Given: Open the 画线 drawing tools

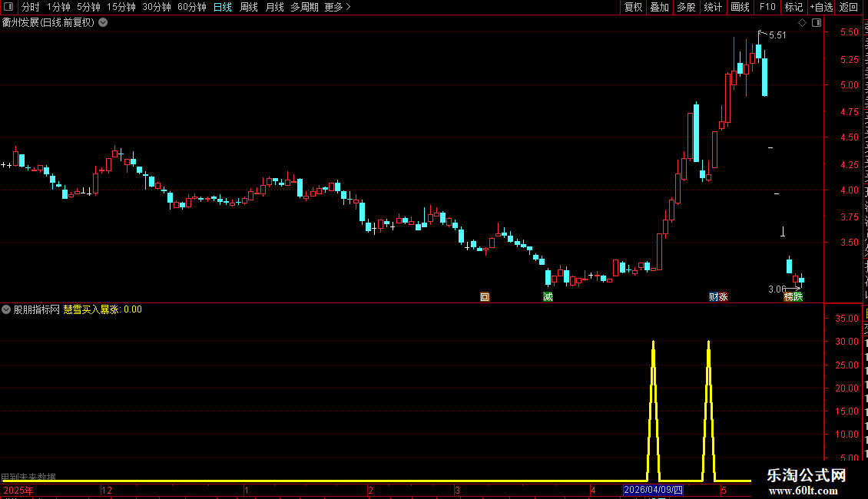Looking at the screenshot, I should point(740,7).
